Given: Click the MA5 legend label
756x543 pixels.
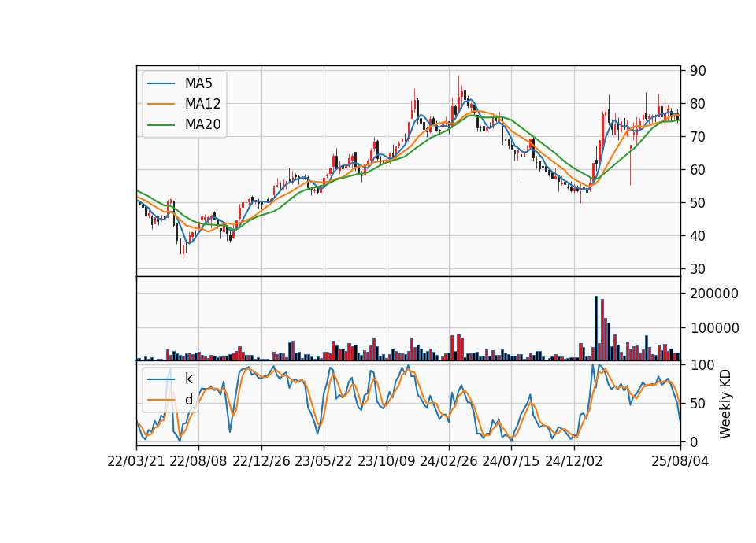Looking at the screenshot, I should pyautogui.click(x=198, y=83).
